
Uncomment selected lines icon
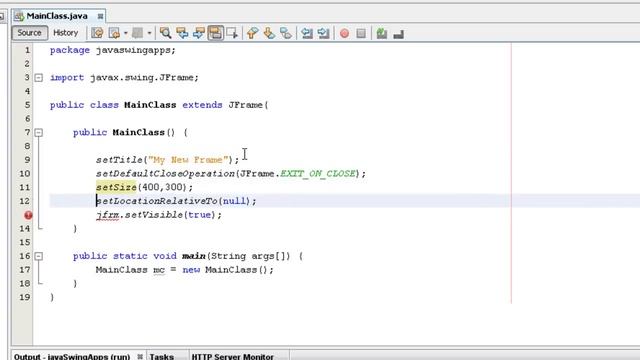[x=398, y=34]
